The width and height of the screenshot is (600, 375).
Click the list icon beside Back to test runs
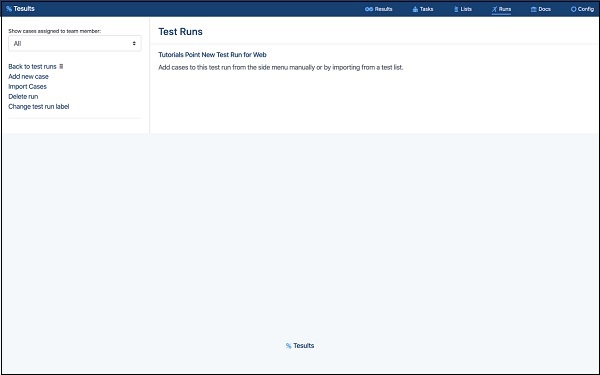61,67
